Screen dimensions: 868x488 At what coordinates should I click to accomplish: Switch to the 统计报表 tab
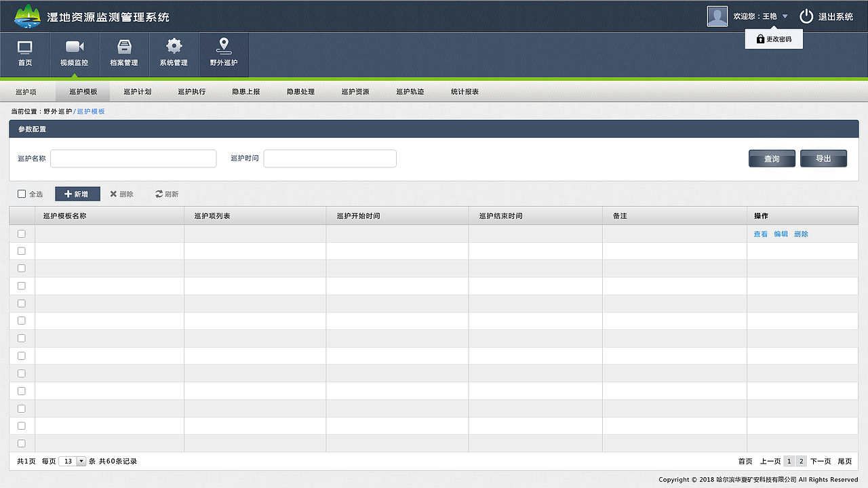pyautogui.click(x=465, y=91)
